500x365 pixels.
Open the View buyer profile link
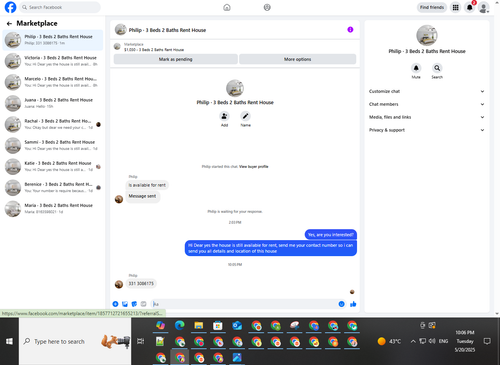click(253, 166)
